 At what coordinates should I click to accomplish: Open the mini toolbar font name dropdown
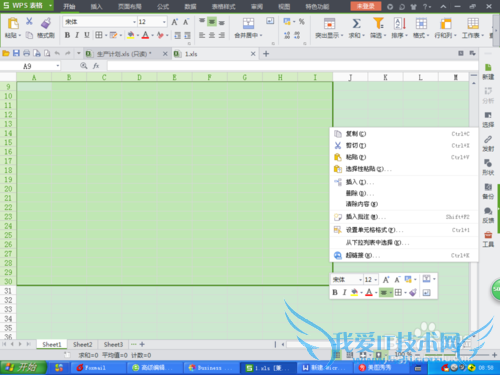click(x=360, y=279)
